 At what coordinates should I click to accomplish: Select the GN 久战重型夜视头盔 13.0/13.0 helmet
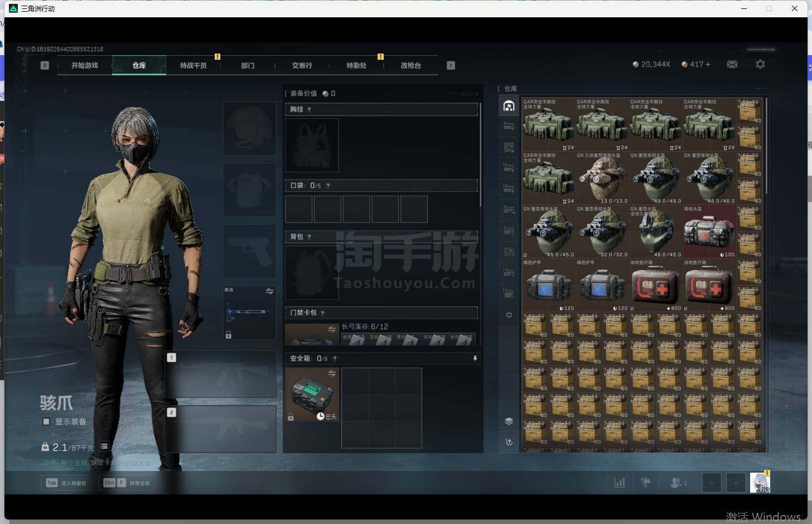[602, 178]
